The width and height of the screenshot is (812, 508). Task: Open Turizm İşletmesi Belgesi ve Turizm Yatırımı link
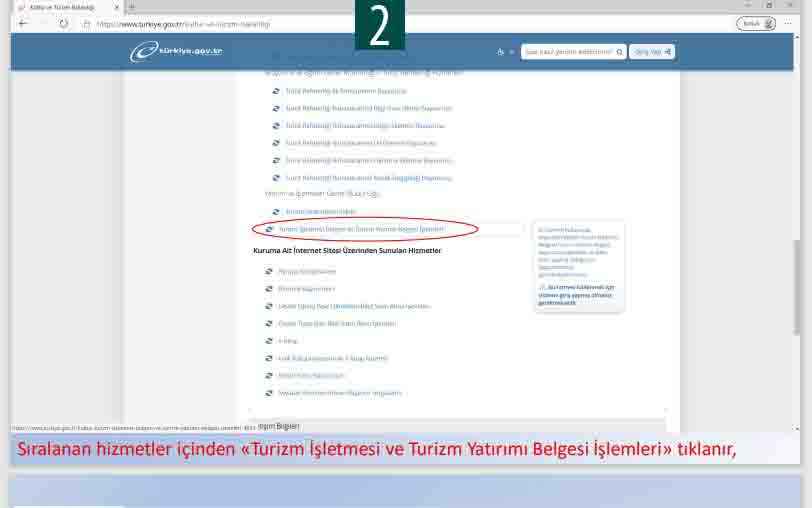[x=360, y=229]
